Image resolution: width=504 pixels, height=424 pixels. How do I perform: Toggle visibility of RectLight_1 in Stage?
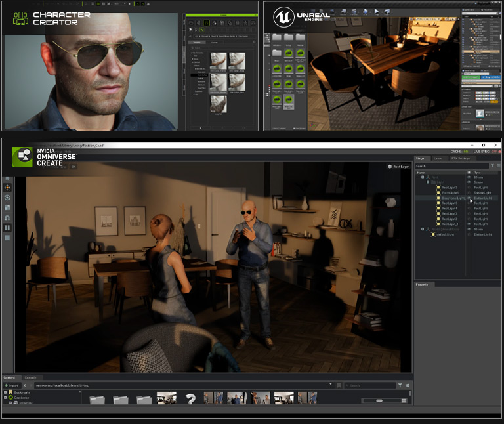(469, 224)
